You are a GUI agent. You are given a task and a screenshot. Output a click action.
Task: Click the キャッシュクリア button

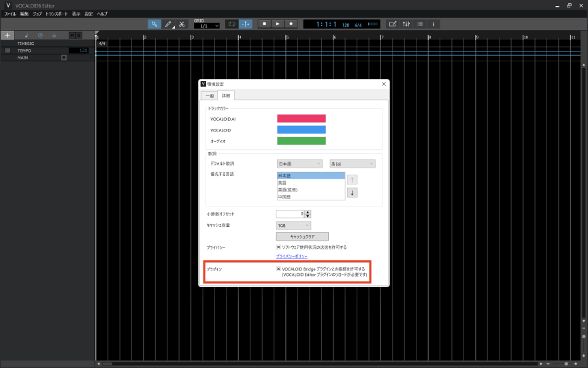(302, 236)
